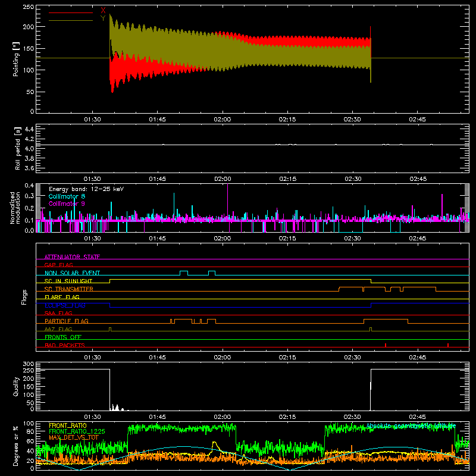
Task: Click the olive Y legend line
Action: click(71, 21)
